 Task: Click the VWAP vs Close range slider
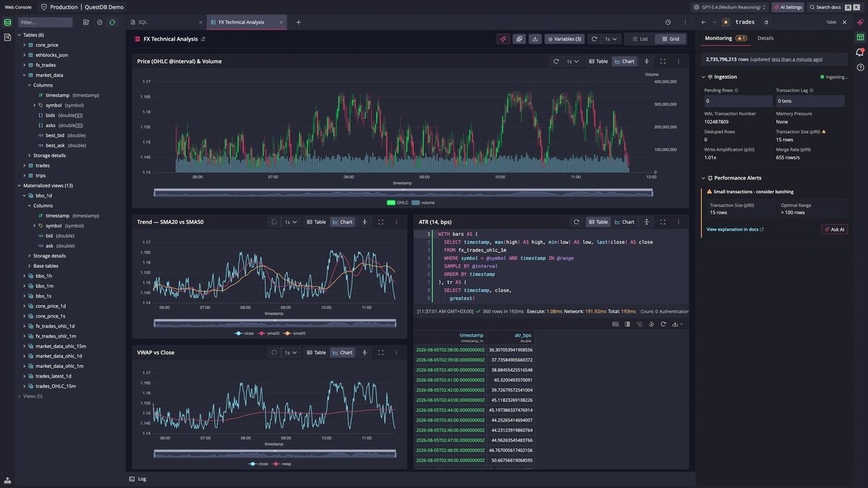click(x=274, y=453)
